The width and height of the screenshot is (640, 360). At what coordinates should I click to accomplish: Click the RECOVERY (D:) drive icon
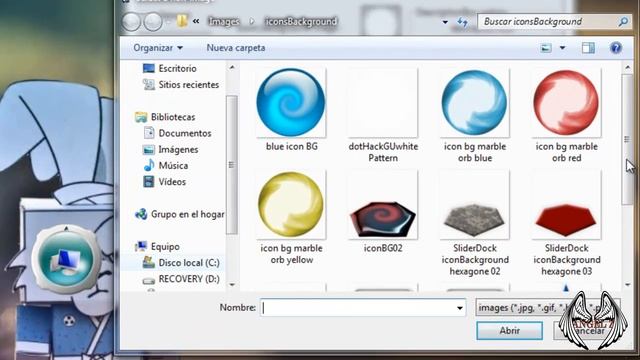pyautogui.click(x=149, y=280)
